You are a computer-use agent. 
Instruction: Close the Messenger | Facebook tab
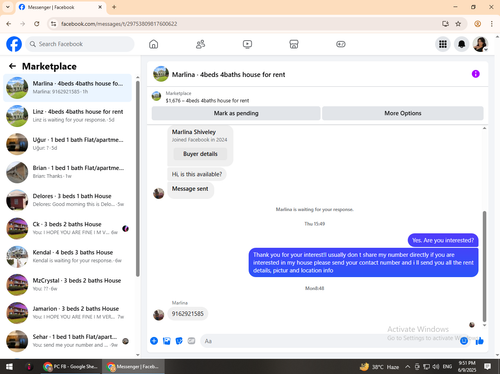[x=100, y=7]
